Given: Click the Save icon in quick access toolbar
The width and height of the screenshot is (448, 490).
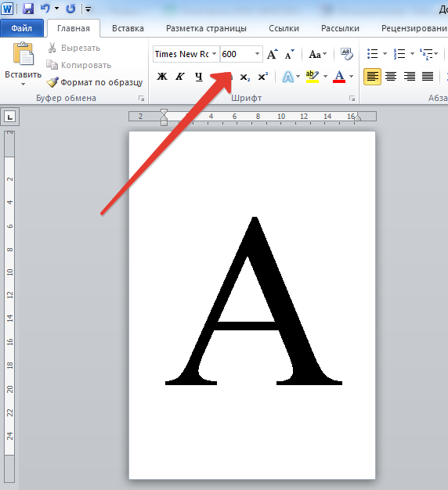Looking at the screenshot, I should (28, 9).
